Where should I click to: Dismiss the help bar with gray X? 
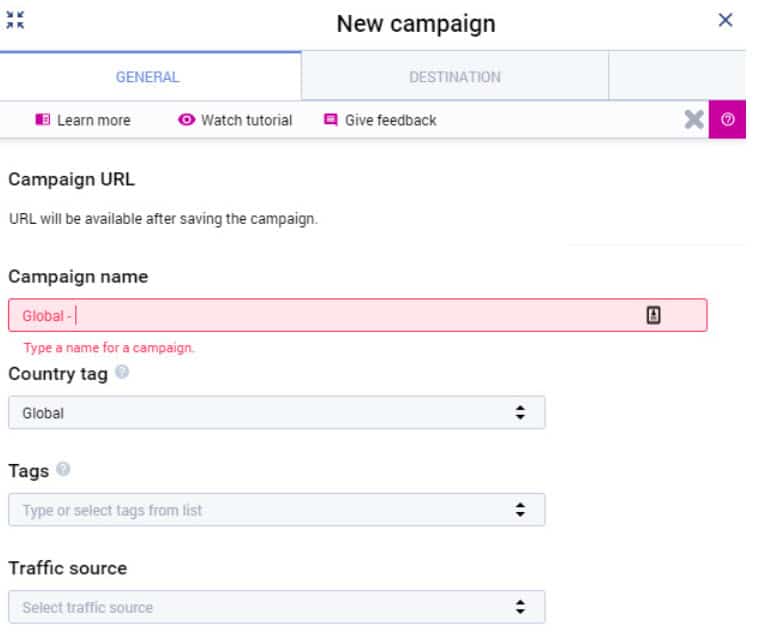pos(693,120)
